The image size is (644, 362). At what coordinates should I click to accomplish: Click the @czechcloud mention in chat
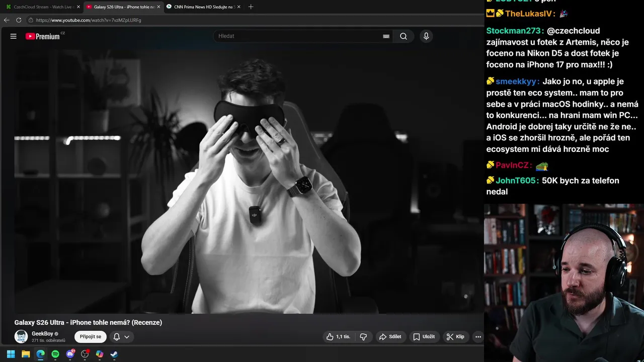[x=574, y=31]
